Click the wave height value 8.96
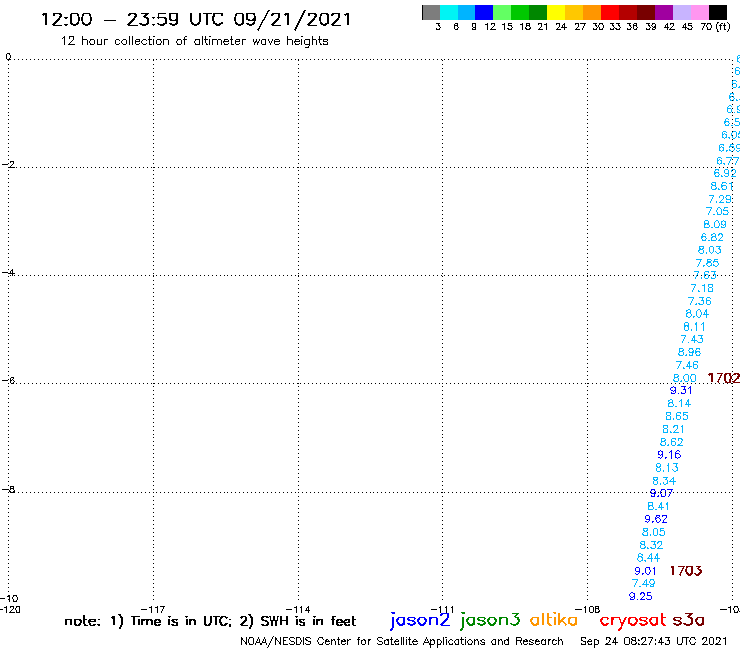 coord(689,352)
